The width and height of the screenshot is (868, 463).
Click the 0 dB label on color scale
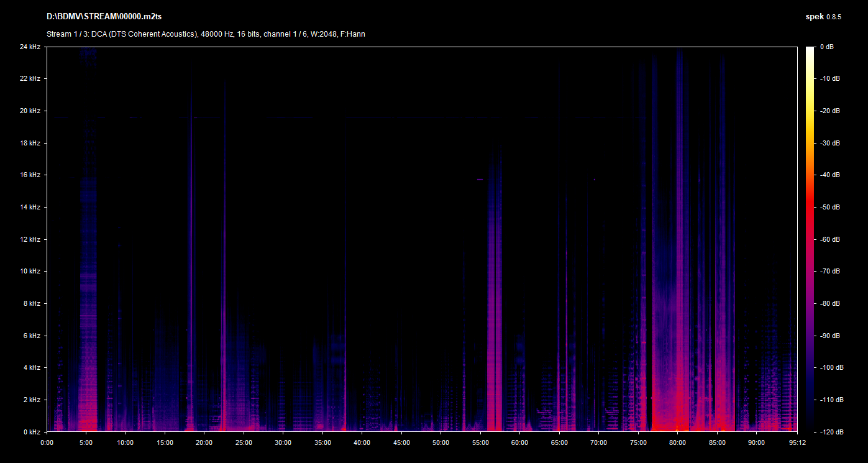tap(827, 47)
